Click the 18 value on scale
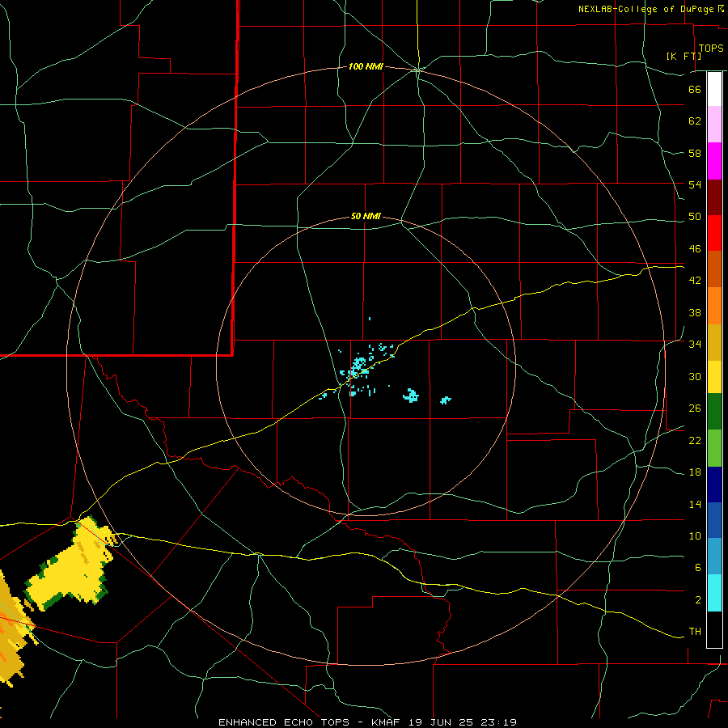The image size is (728, 728). 695,472
